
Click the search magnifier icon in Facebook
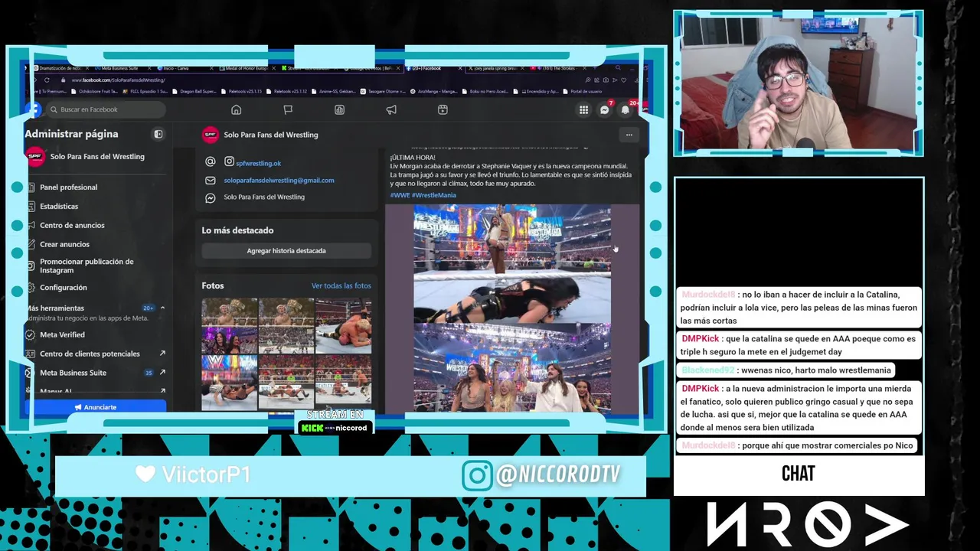pyautogui.click(x=54, y=109)
